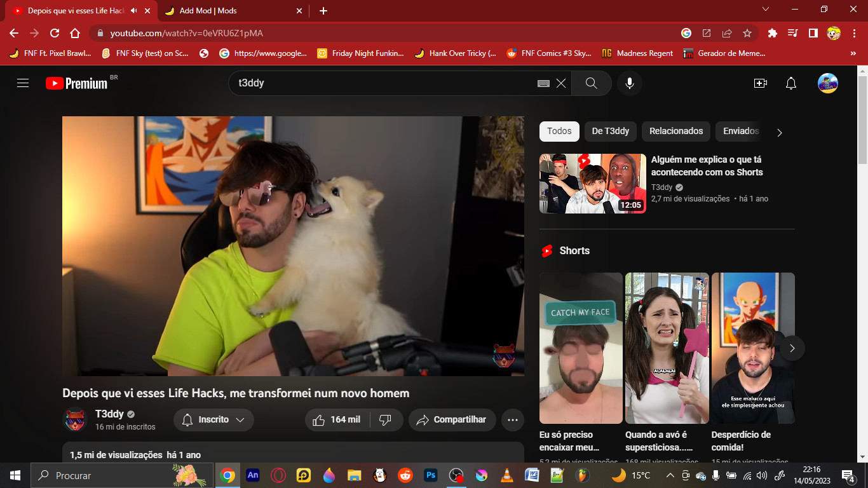Show hidden system tray icons

pos(670,475)
